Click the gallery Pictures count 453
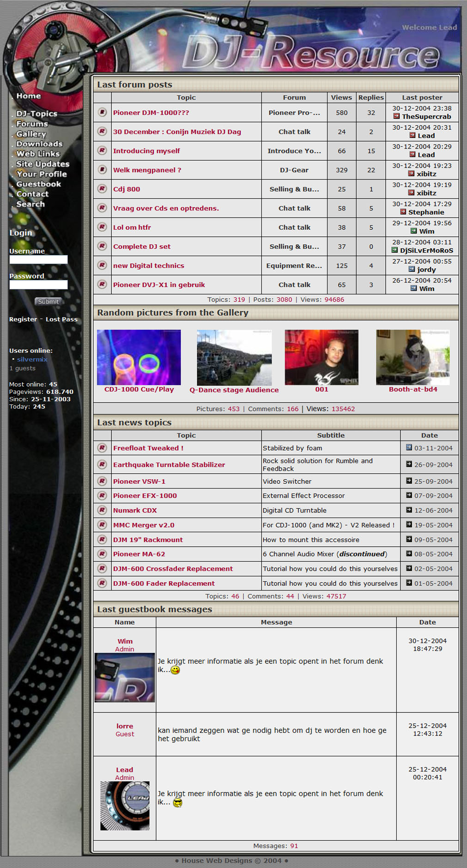 [x=234, y=409]
